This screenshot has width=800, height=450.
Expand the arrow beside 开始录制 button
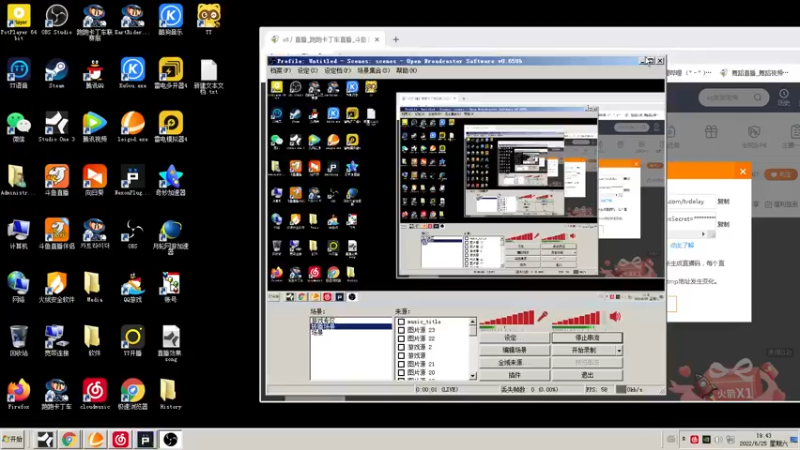pos(619,351)
